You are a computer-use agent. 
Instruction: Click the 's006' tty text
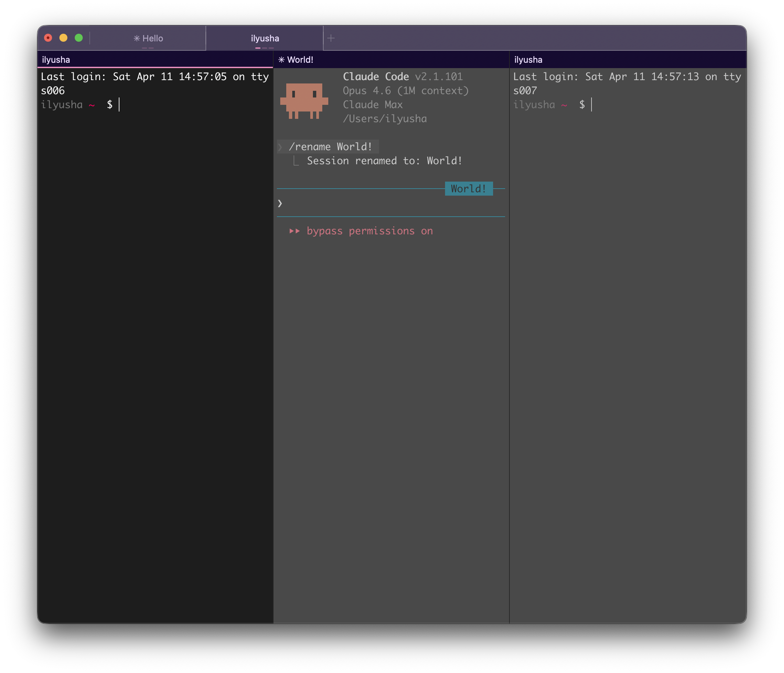pos(53,91)
